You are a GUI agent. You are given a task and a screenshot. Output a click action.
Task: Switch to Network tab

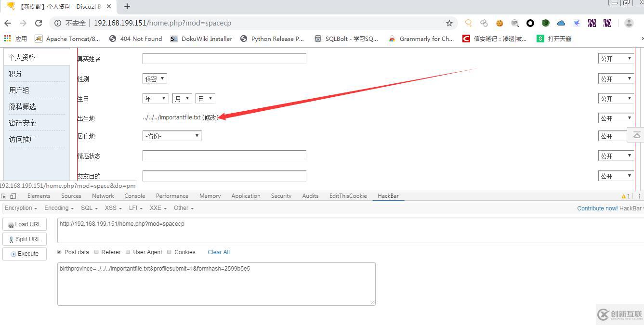coord(103,196)
